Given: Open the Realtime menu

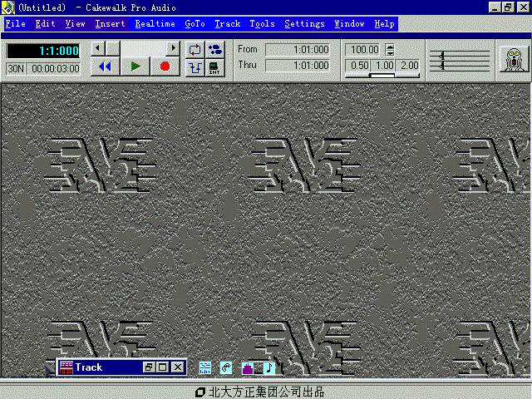Looking at the screenshot, I should point(155,24).
